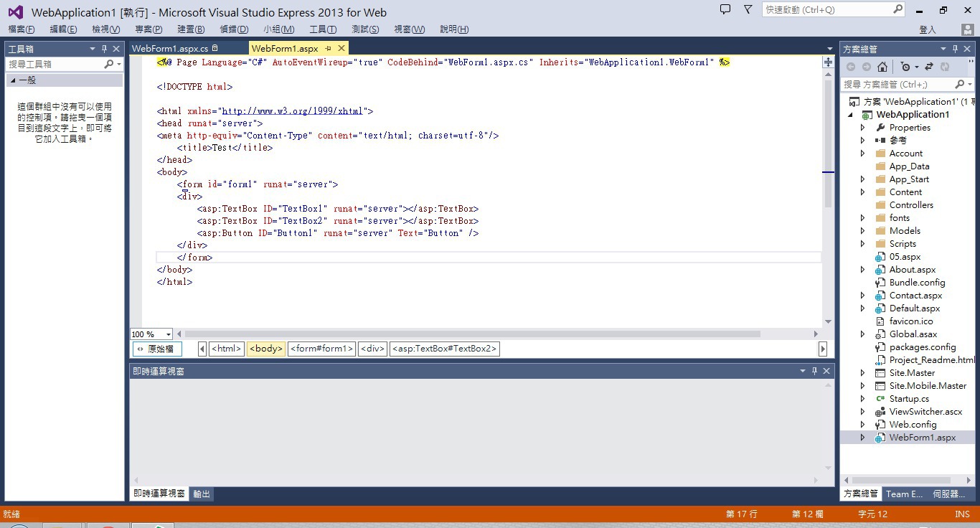Close the WebForm1.aspx tab
The image size is (980, 528).
tap(341, 48)
